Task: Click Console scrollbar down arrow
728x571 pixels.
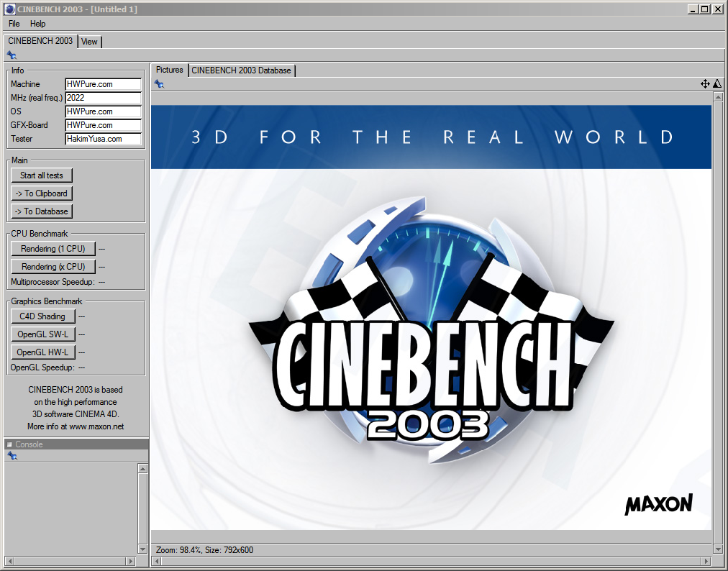Action: [143, 549]
